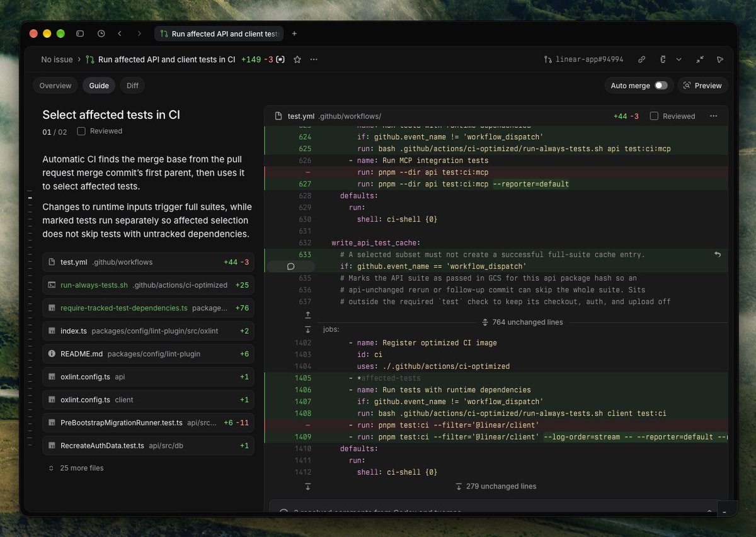Expand downward arrow above line 1402
This screenshot has height=537, width=756.
click(307, 329)
